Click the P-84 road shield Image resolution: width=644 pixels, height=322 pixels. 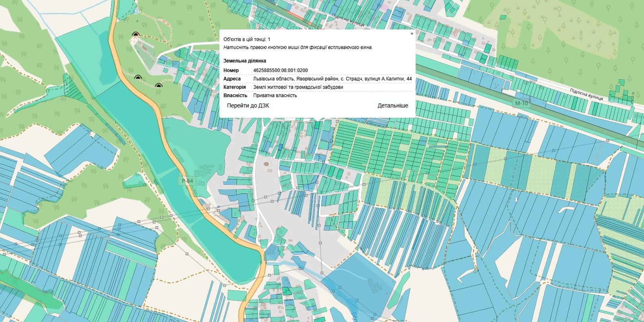188,181
